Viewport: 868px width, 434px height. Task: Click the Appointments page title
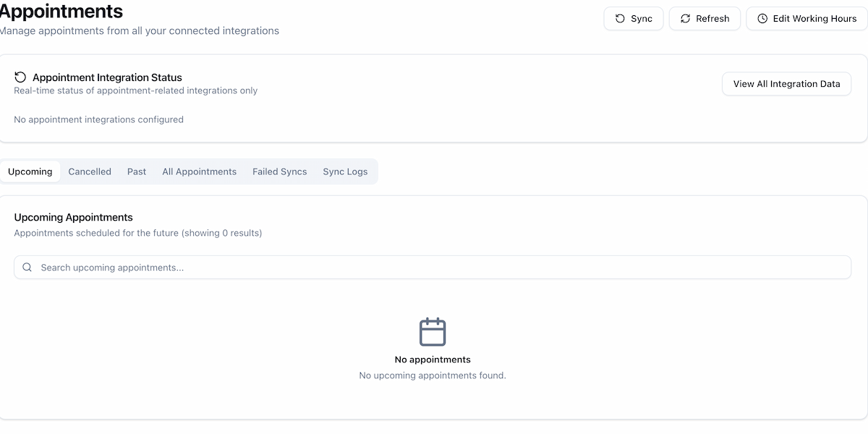(61, 11)
